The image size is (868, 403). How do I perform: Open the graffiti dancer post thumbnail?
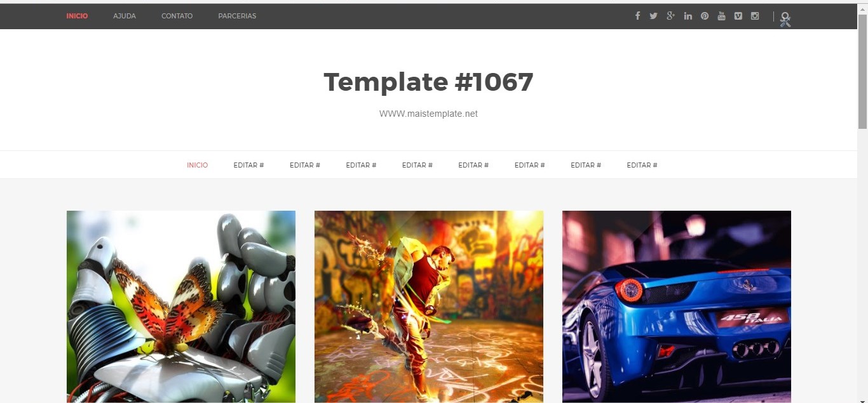[x=429, y=307]
